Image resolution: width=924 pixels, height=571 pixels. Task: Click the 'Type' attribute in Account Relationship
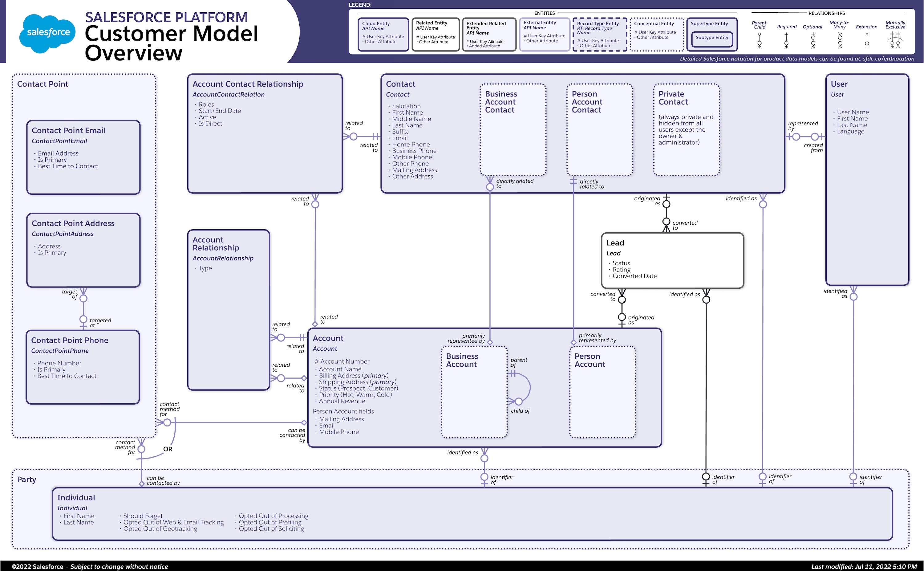point(205,268)
